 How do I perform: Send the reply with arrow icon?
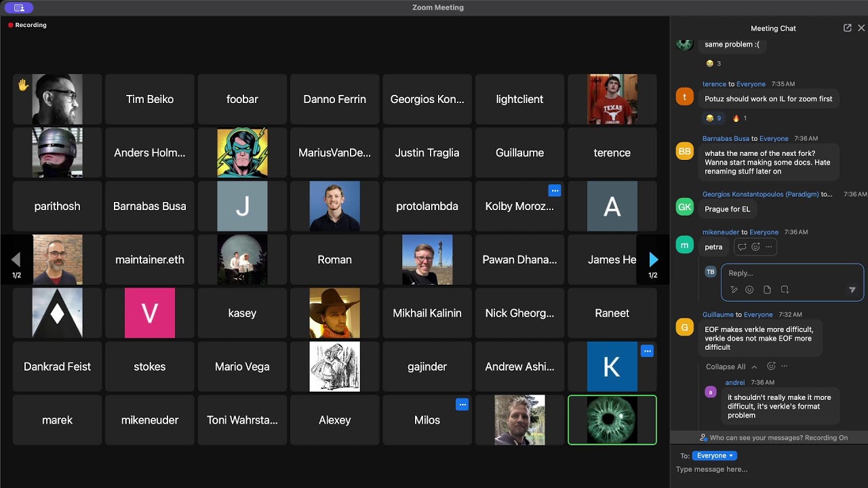tap(852, 290)
